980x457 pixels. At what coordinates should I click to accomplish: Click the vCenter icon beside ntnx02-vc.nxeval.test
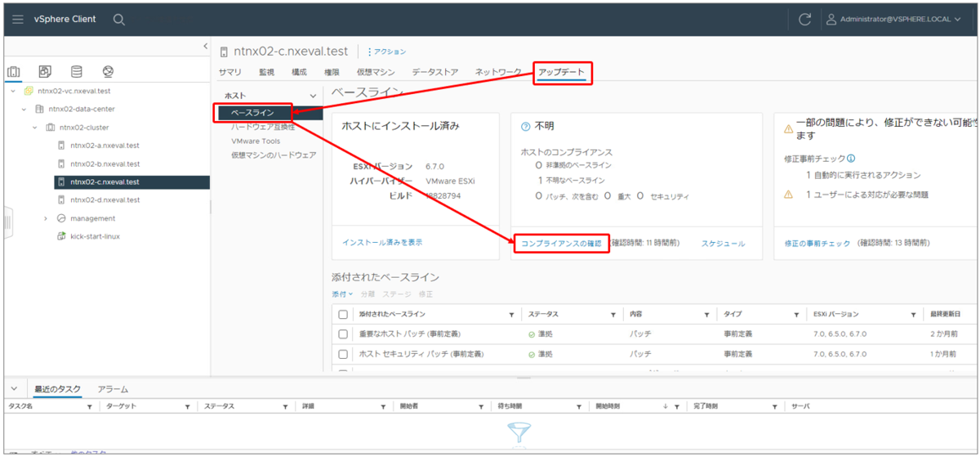pos(29,92)
